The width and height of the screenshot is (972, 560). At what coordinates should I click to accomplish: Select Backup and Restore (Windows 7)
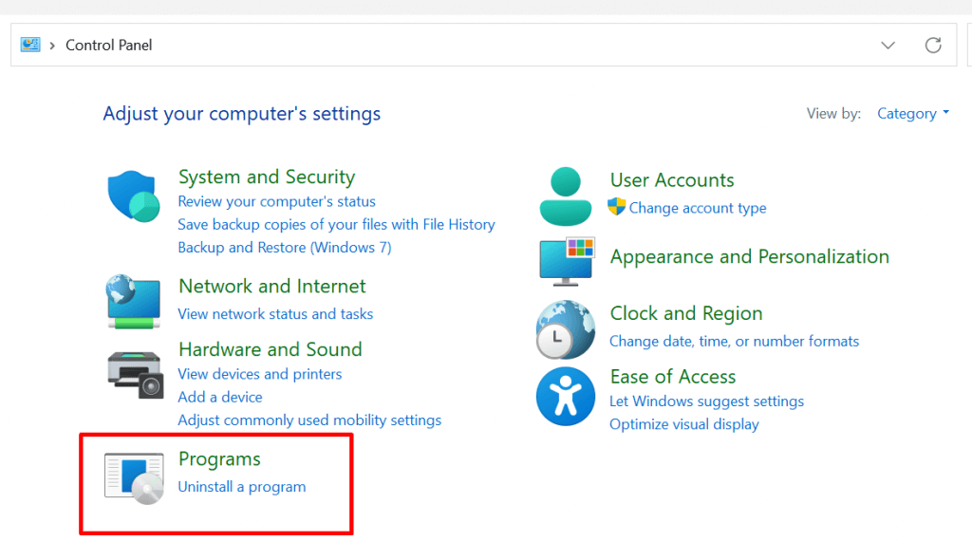coord(285,248)
